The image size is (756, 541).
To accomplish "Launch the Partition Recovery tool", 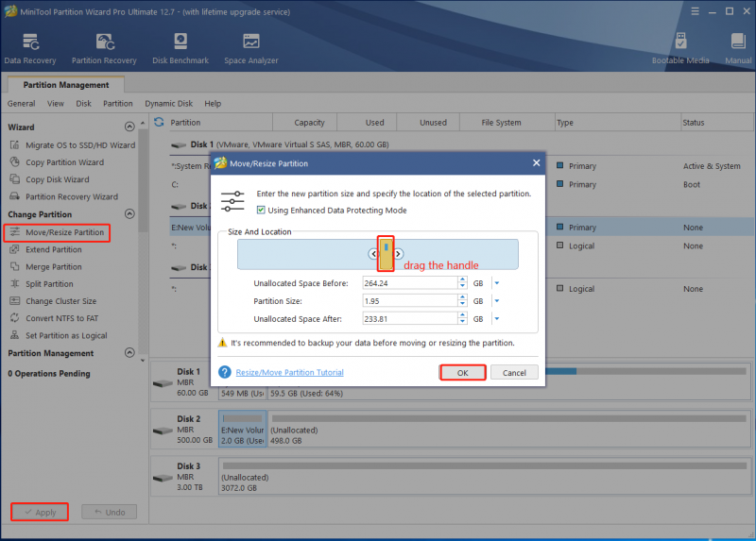I will (104, 49).
